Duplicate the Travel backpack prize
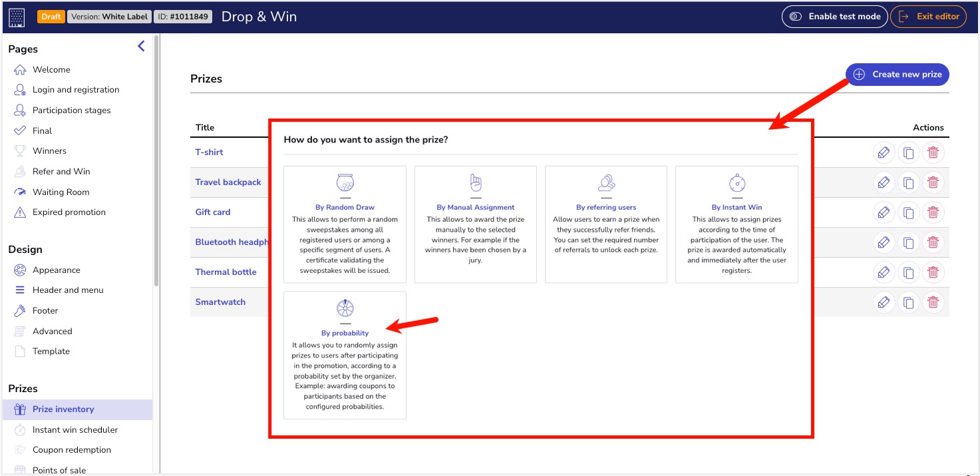The height and width of the screenshot is (476, 980). pyautogui.click(x=908, y=182)
